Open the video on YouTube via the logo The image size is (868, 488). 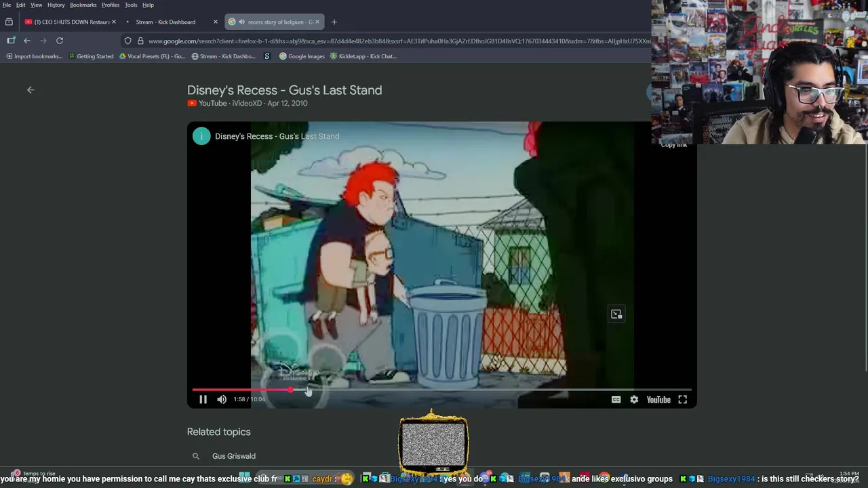[x=658, y=399]
